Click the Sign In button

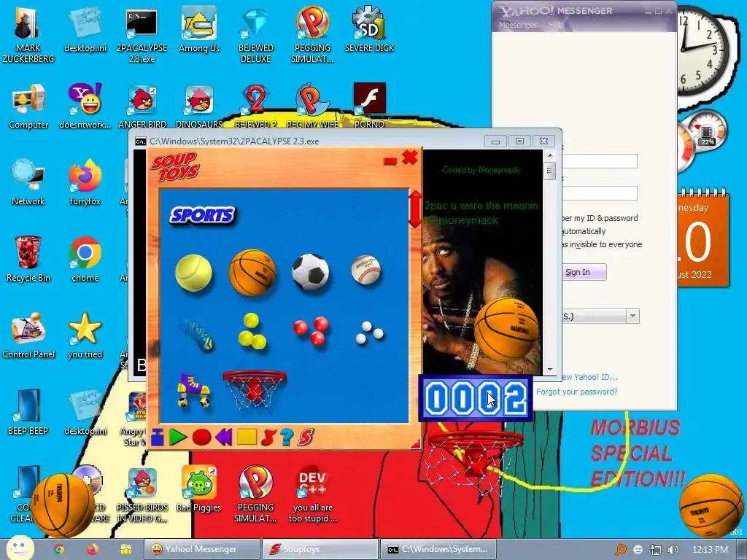click(583, 272)
